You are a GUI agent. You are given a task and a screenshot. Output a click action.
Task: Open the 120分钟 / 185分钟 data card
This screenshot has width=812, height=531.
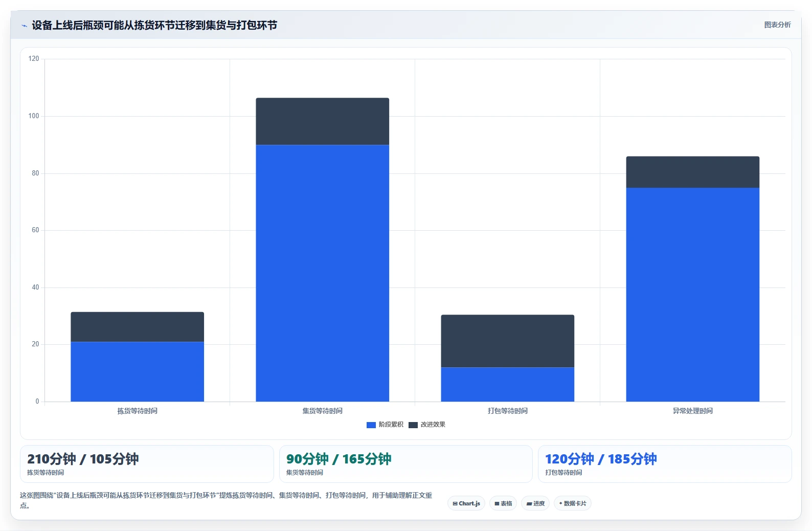665,464
